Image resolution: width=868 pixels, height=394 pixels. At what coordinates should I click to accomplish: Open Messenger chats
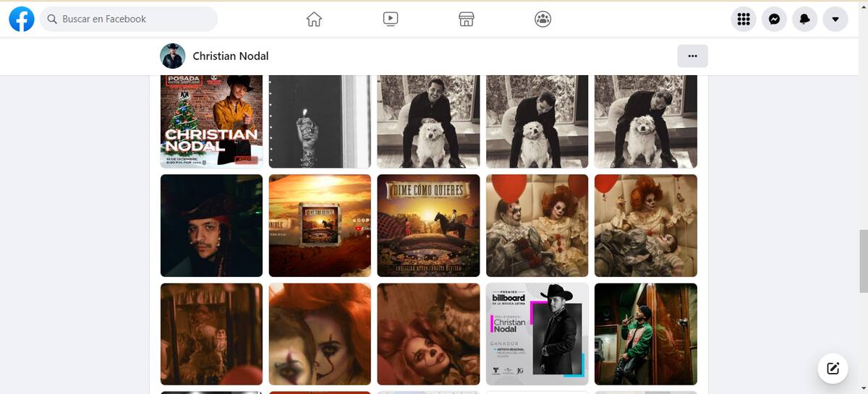pyautogui.click(x=774, y=20)
